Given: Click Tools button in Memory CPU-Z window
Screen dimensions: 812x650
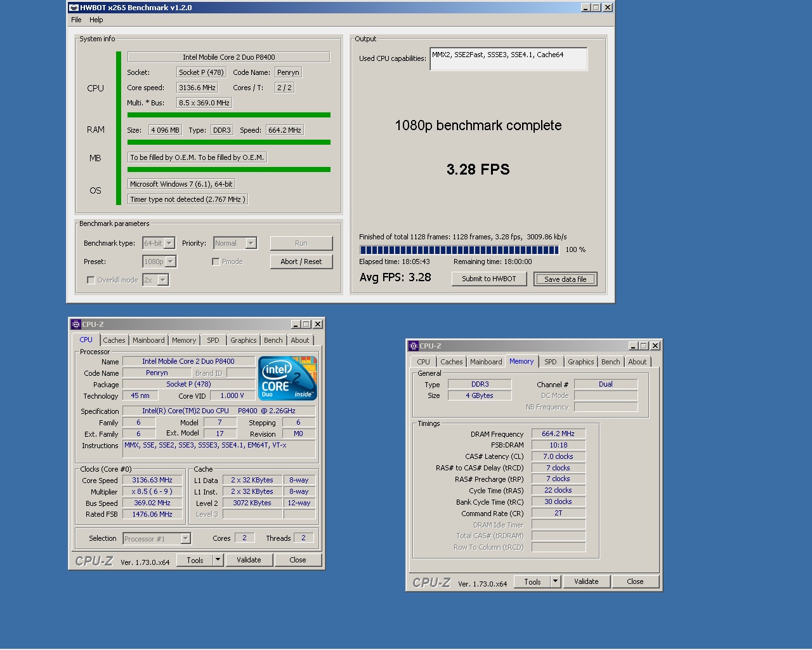Looking at the screenshot, I should [x=532, y=581].
